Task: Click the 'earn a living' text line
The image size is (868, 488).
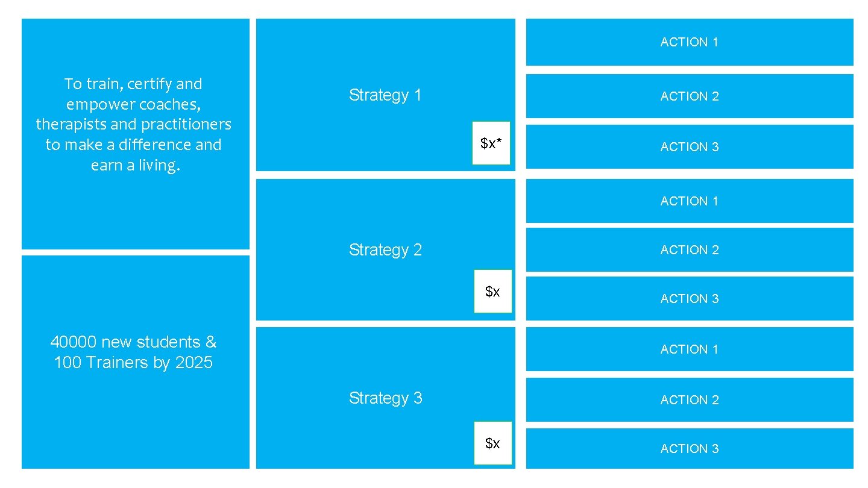Action: (135, 165)
